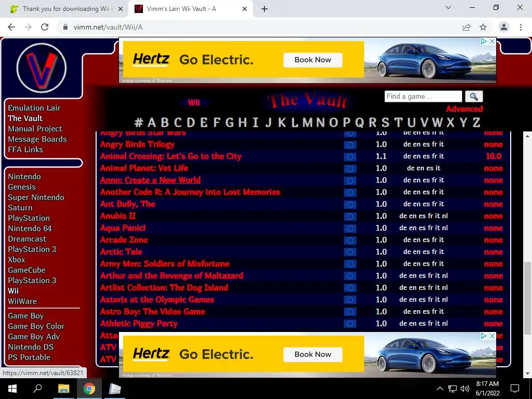The width and height of the screenshot is (532, 399).
Task: Select PlayStation 2 system in sidebar
Action: 32,249
